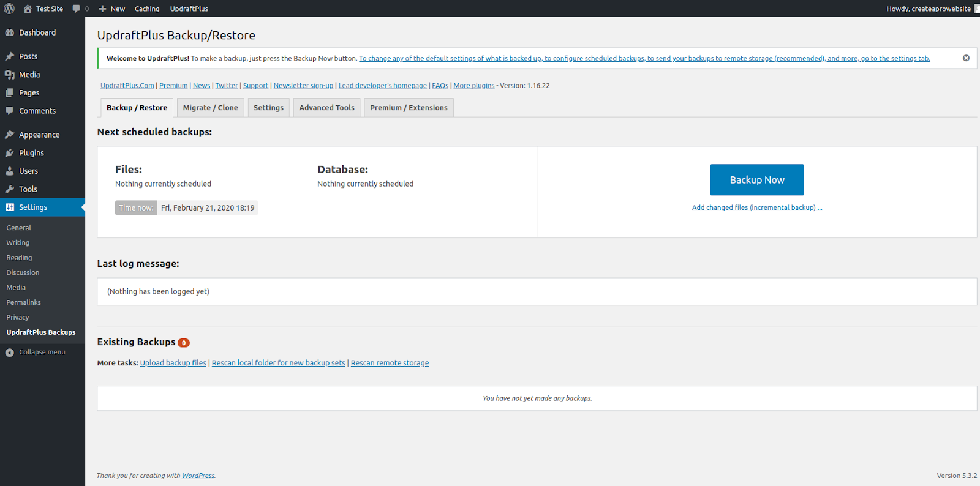Image resolution: width=980 pixels, height=486 pixels.
Task: Click Rescan local folder for new backup sets
Action: (279, 363)
